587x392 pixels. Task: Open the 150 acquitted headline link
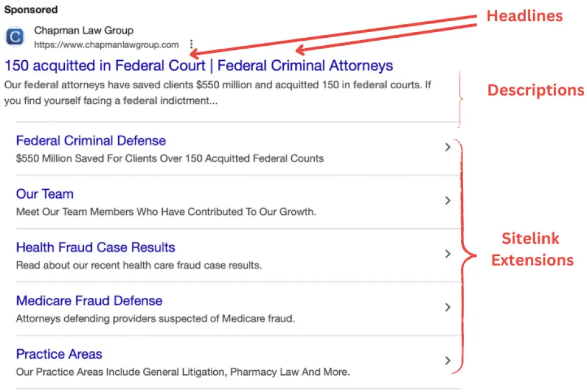coord(198,65)
